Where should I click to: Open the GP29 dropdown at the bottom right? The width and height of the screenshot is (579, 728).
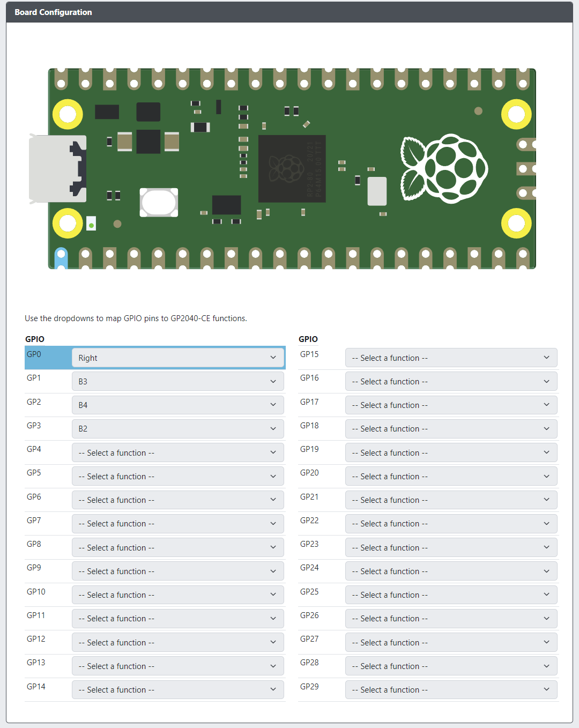[451, 689]
